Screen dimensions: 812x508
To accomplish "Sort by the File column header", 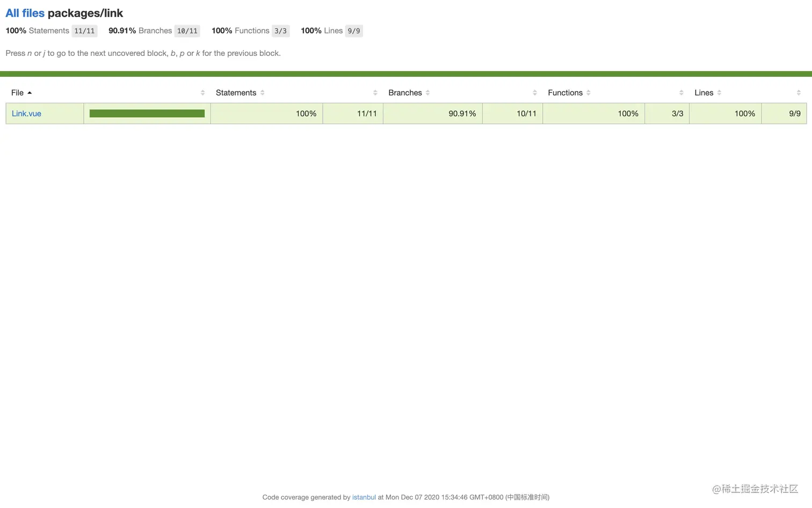I will click(x=17, y=92).
